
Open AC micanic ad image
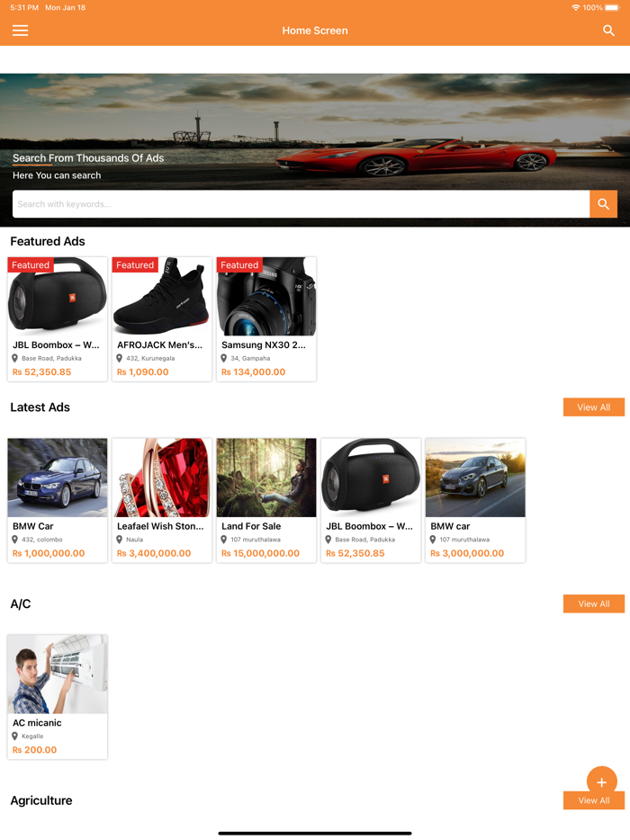point(58,674)
